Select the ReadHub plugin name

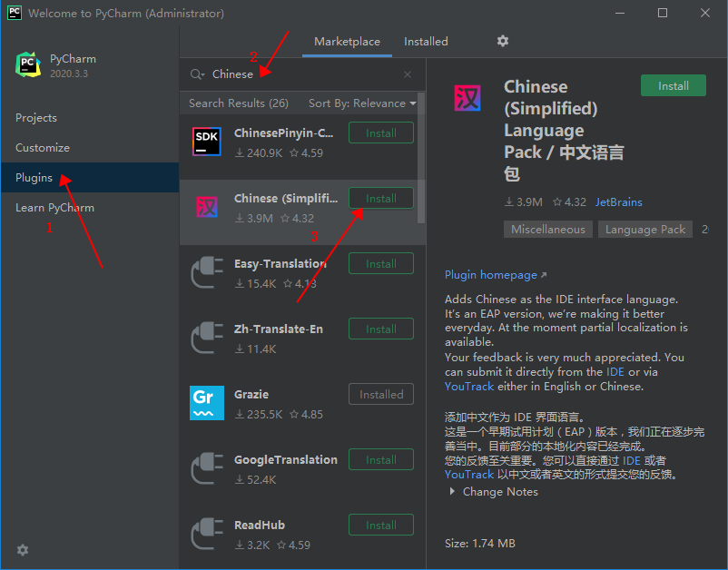click(x=260, y=525)
